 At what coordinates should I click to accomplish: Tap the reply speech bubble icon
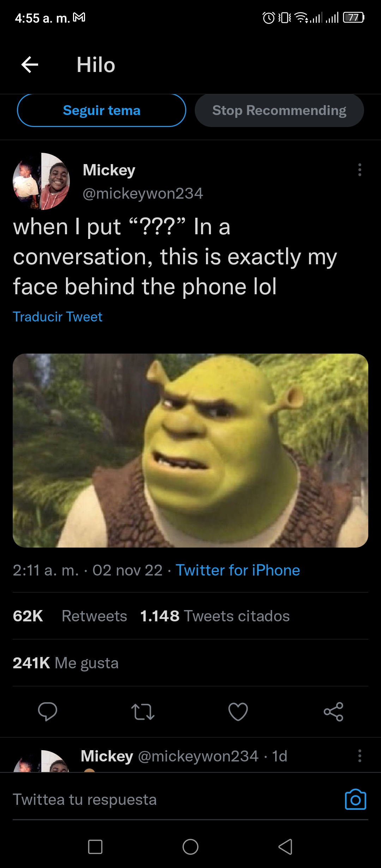pyautogui.click(x=48, y=711)
